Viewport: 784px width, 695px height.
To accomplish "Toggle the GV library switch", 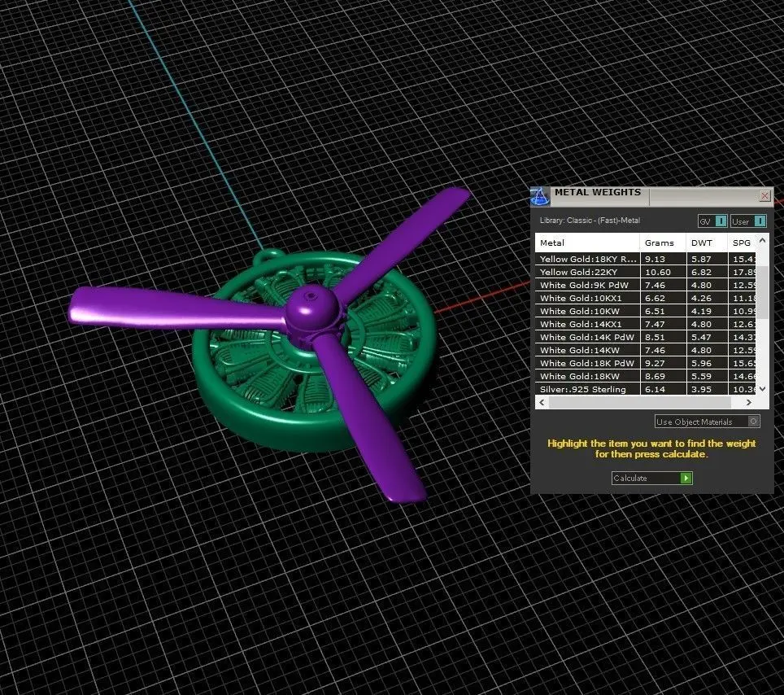I will pos(712,221).
